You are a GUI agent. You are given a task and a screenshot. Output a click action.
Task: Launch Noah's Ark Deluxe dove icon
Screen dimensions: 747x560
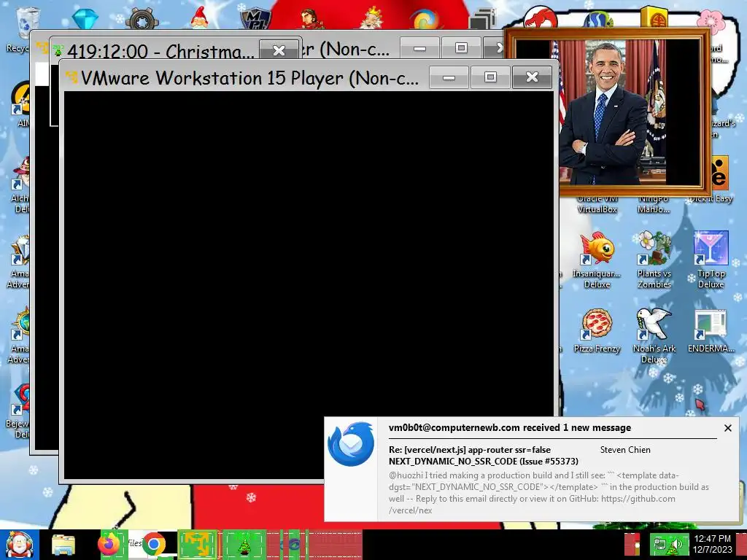click(x=654, y=324)
